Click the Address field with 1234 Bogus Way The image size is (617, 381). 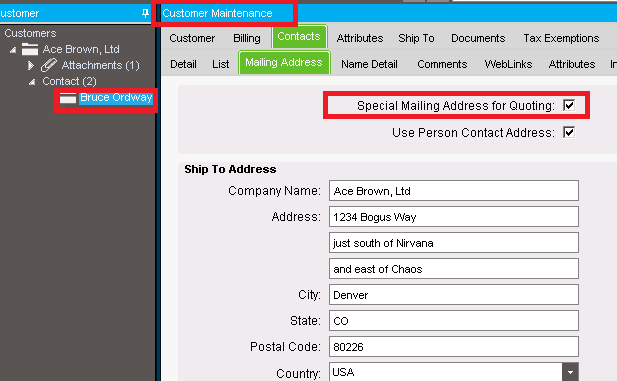(454, 217)
